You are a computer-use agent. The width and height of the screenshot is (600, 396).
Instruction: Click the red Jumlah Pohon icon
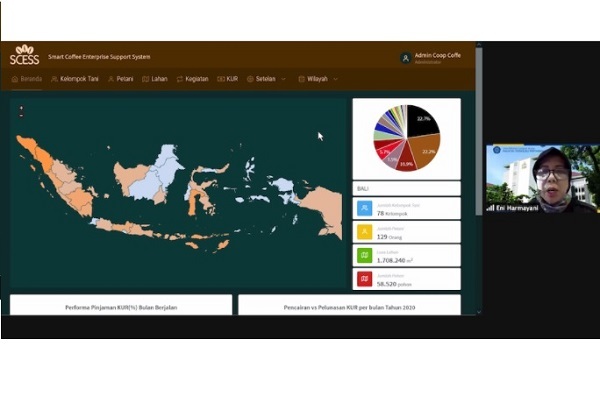(364, 279)
